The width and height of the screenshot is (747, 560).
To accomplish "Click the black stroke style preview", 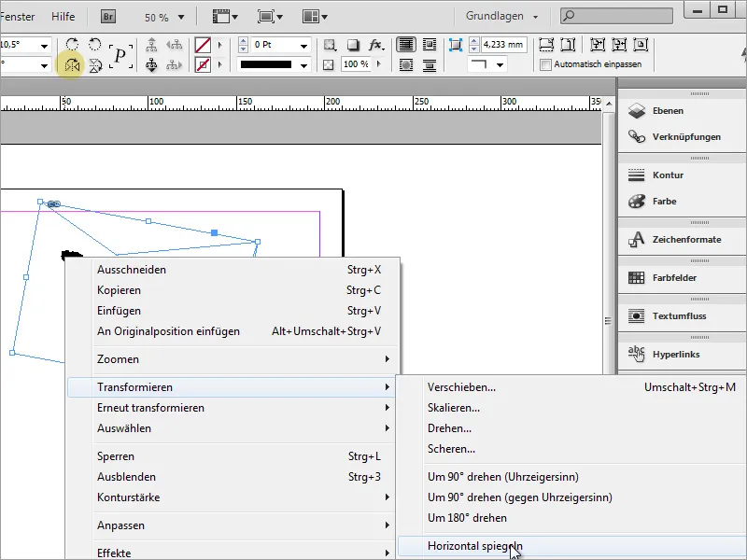I will [x=266, y=64].
